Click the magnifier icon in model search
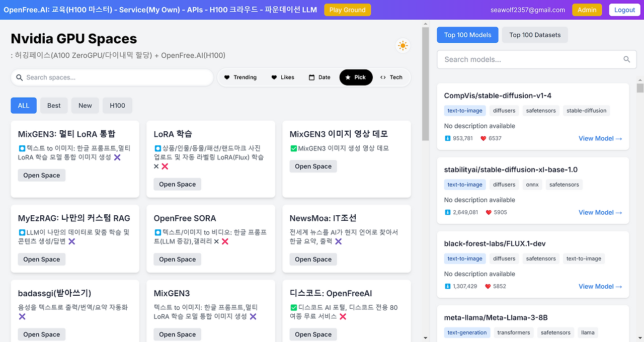Screen dimensions: 644x342 [x=626, y=59]
